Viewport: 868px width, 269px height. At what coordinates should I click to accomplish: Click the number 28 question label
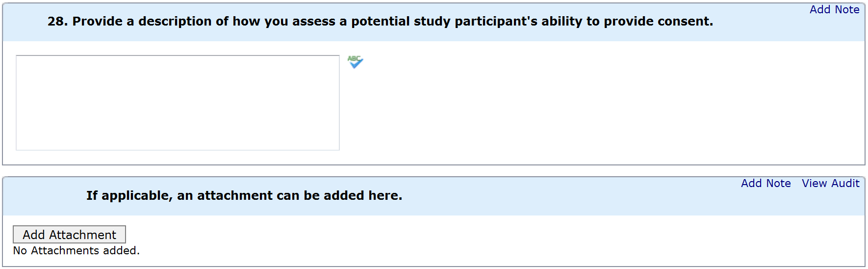tap(57, 22)
